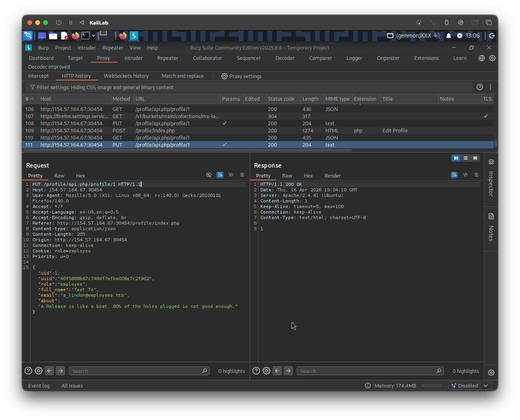Image resolution: width=520 pixels, height=420 pixels.
Task: Toggle line wrap in Request editor
Action: 220,175
